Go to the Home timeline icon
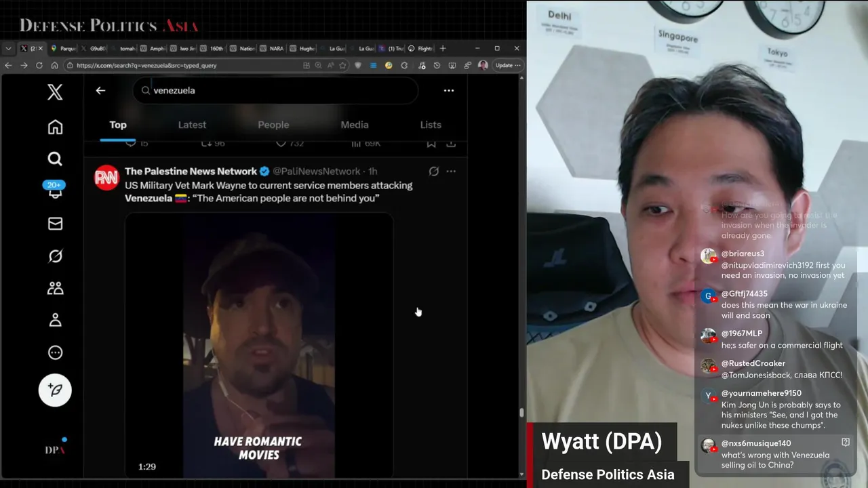 [55, 127]
